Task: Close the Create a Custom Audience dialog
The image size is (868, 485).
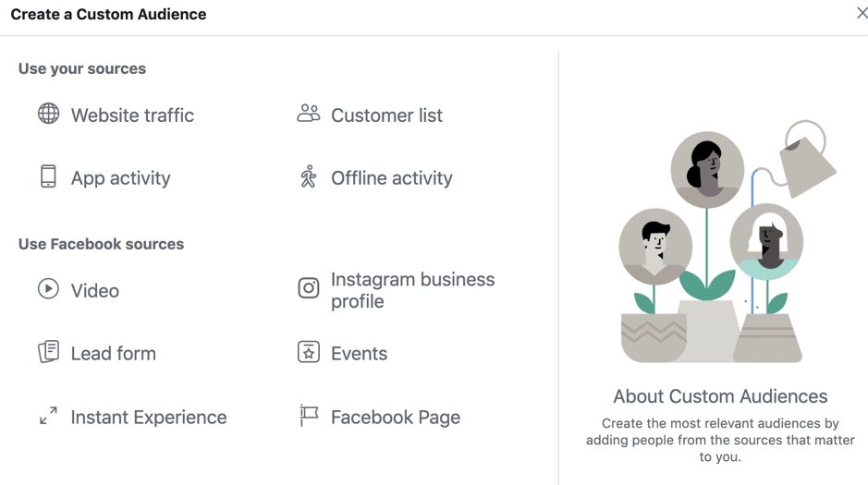Action: coord(861,13)
